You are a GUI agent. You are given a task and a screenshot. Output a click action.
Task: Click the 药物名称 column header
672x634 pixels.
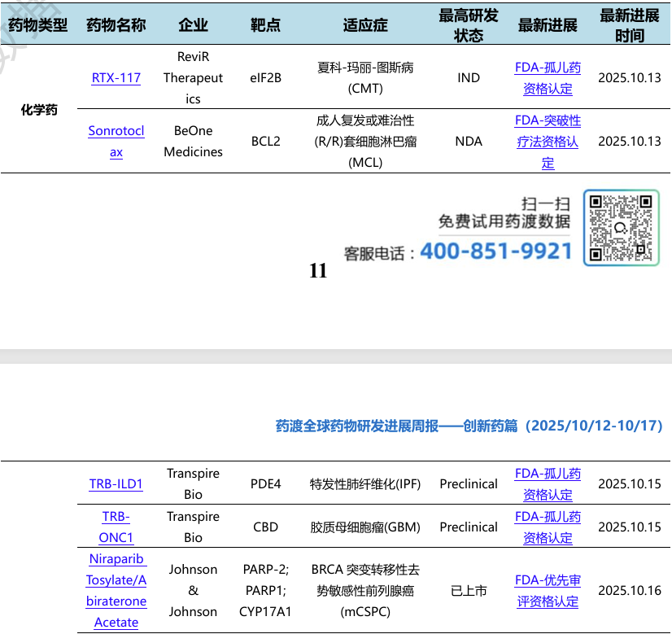pos(116,25)
